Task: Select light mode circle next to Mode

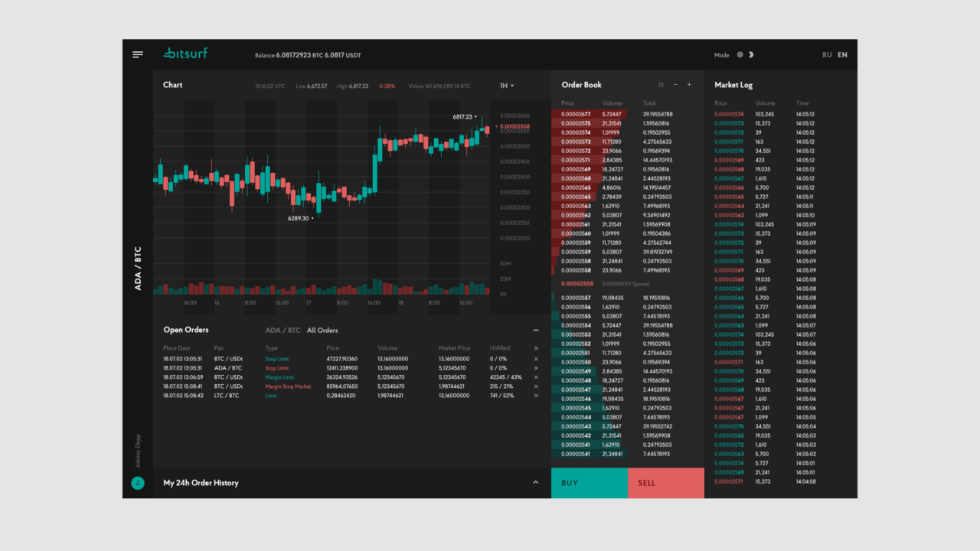Action: click(740, 55)
